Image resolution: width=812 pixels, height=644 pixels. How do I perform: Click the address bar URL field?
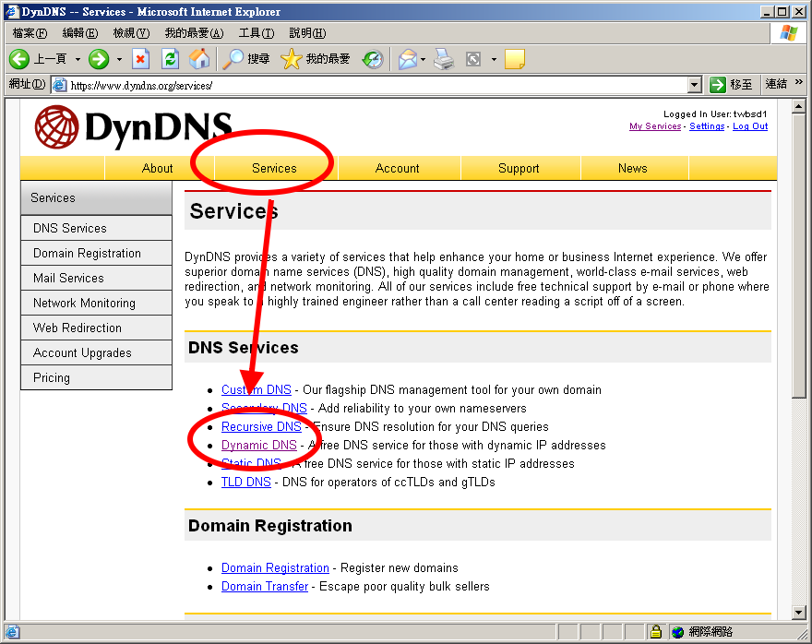[369, 85]
